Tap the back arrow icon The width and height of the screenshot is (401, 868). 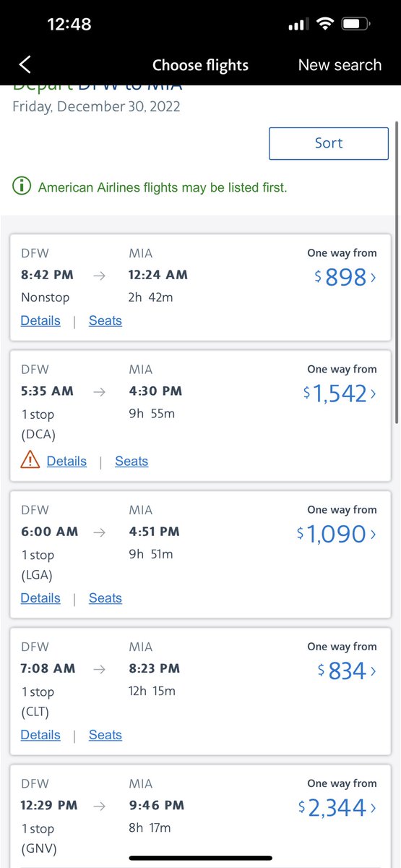25,64
